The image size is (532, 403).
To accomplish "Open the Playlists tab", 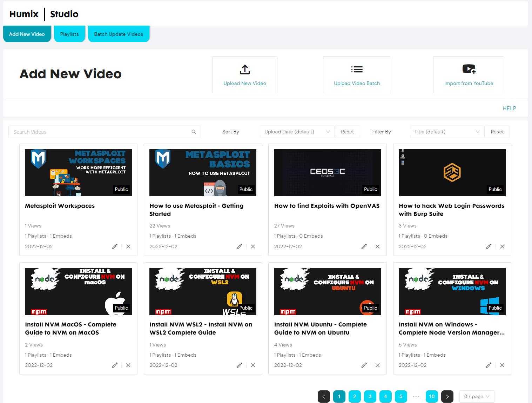I will [69, 34].
